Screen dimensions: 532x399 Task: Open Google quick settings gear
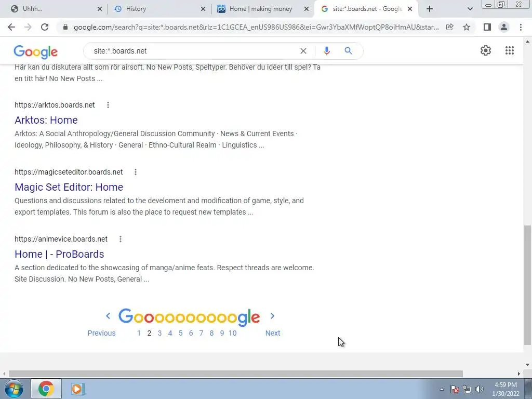[486, 50]
